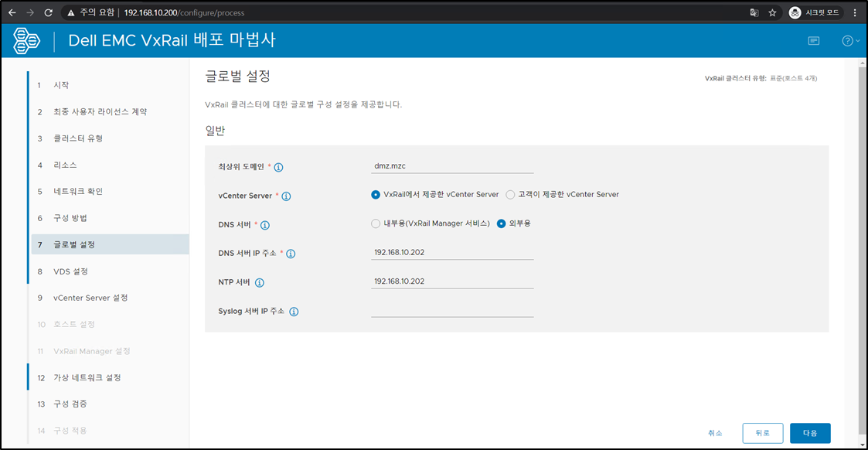
Task: Click the empty Syslog 서버 IP input
Action: click(x=452, y=310)
